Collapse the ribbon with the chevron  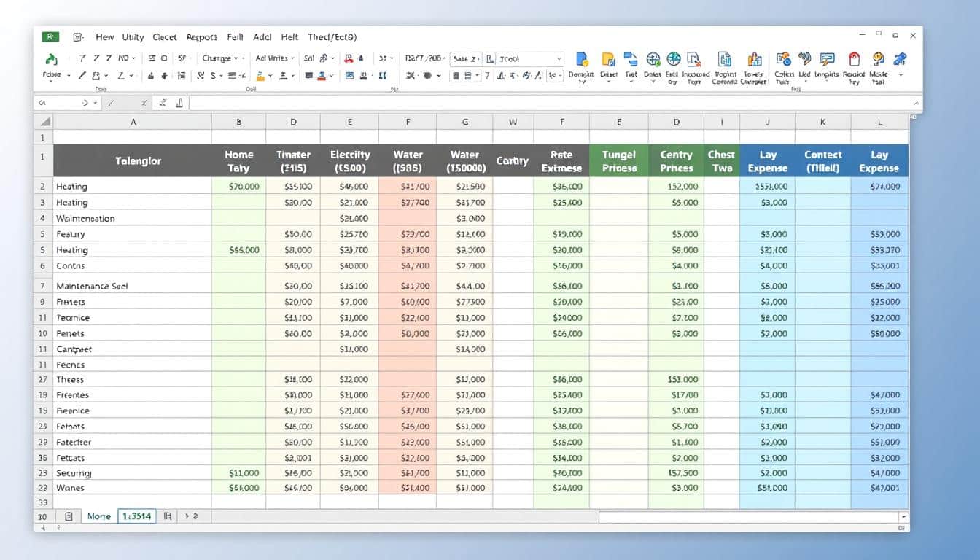[916, 104]
